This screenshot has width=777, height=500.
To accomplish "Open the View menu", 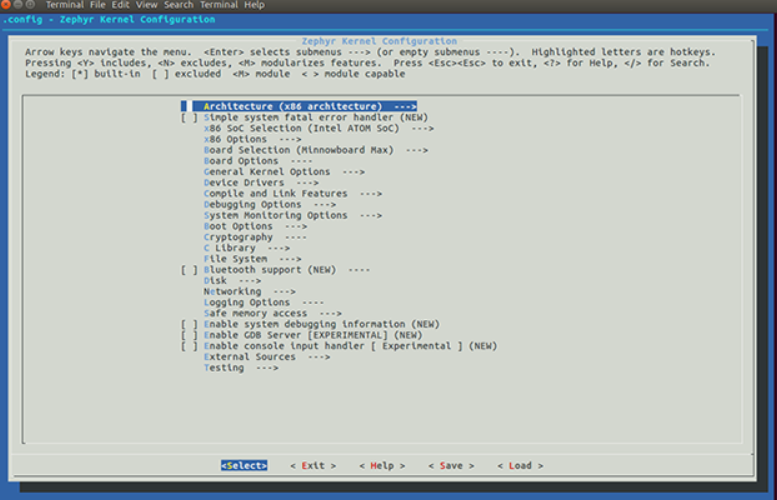I will [147, 5].
